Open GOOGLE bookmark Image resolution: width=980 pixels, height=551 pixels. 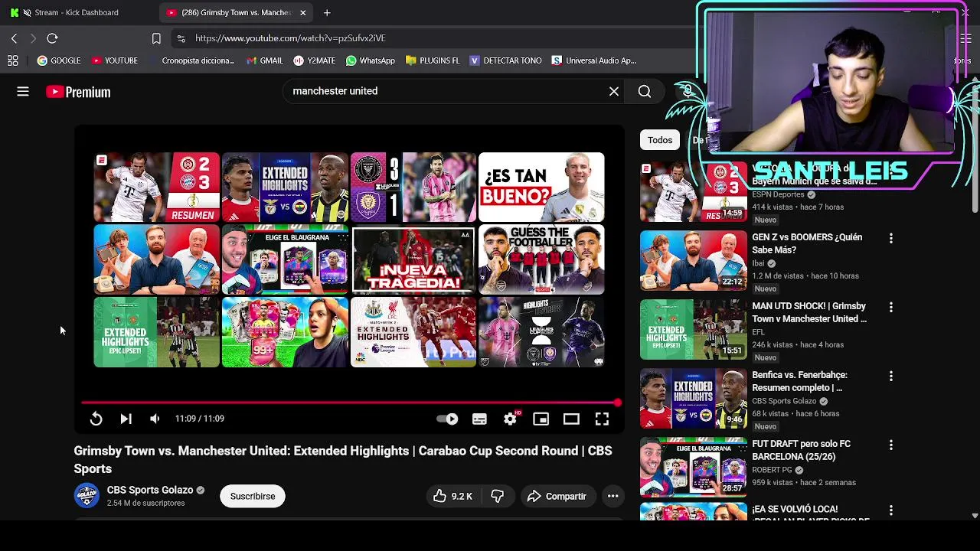tap(58, 60)
